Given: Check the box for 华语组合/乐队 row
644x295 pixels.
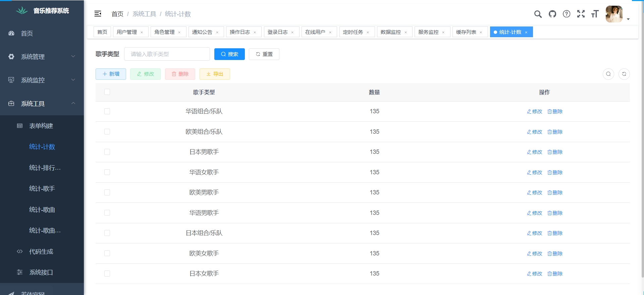Looking at the screenshot, I should pyautogui.click(x=107, y=111).
